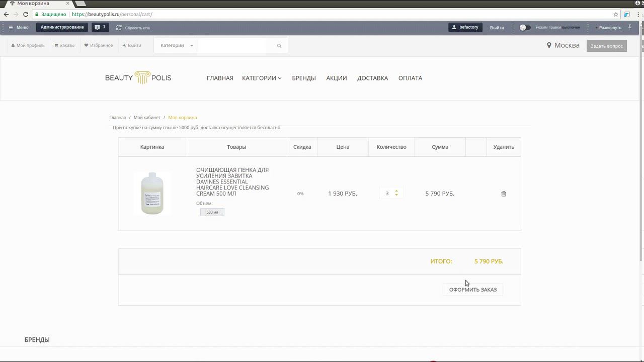Decrease the product quantity with down arrow
This screenshot has width=644, height=362.
[396, 195]
